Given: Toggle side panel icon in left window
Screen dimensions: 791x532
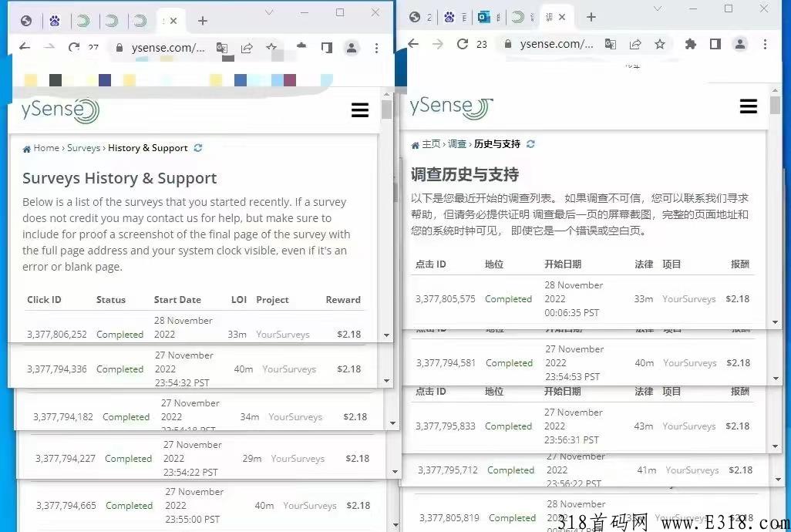Looking at the screenshot, I should click(x=327, y=48).
